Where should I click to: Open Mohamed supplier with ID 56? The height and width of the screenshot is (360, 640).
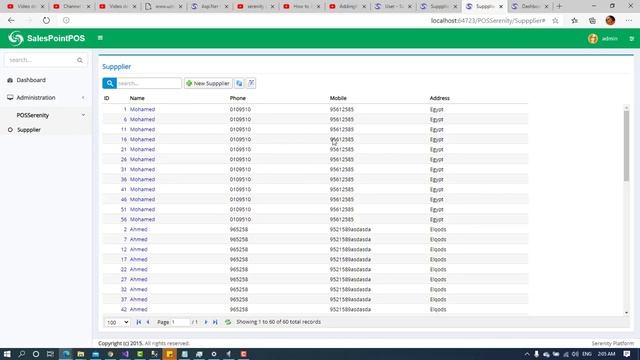point(142,219)
